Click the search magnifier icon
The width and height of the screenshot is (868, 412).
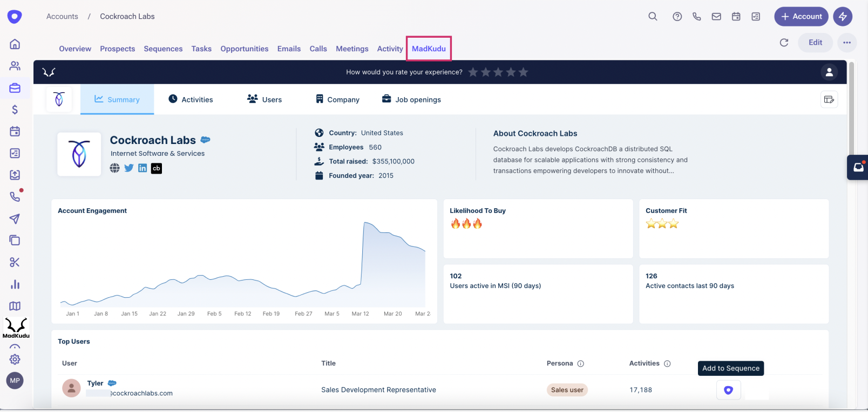[653, 16]
